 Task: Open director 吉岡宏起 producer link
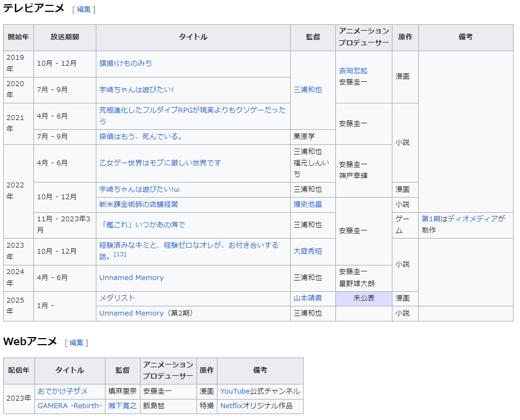click(x=353, y=71)
